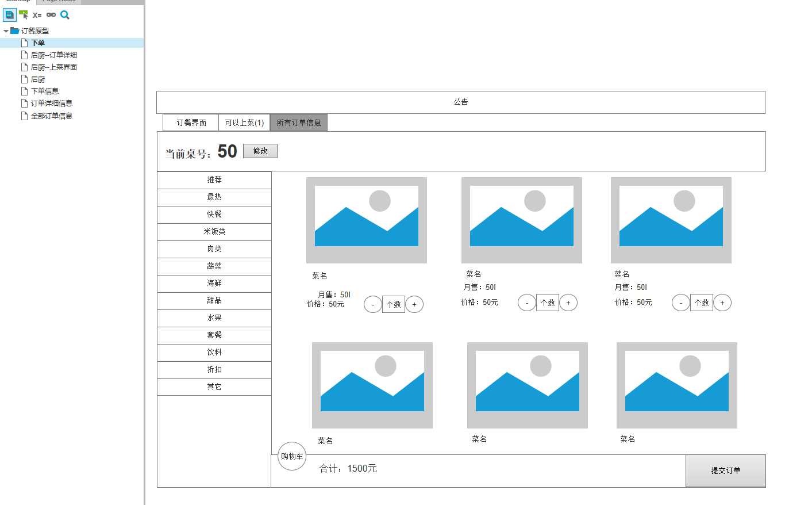Viewport: 812px width, 505px height.
Task: Select the 饮料 category
Action: pos(214,353)
